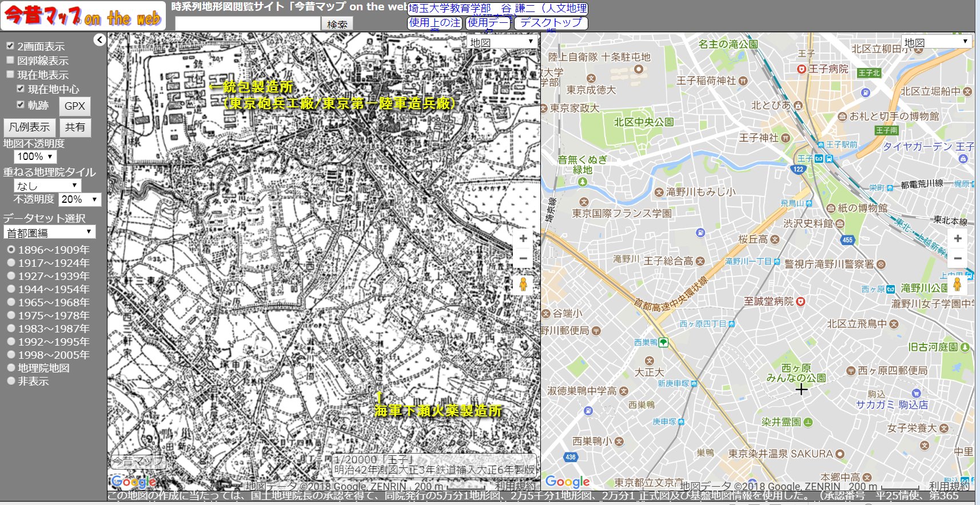The image size is (980, 505).
Task: Zoom in on the right Google map
Action: 958,239
